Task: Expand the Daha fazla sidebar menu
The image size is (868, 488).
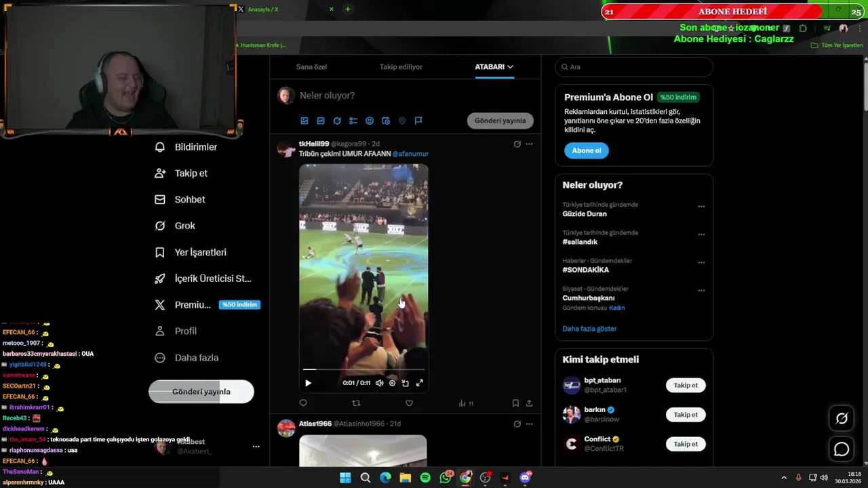Action: [186, 358]
